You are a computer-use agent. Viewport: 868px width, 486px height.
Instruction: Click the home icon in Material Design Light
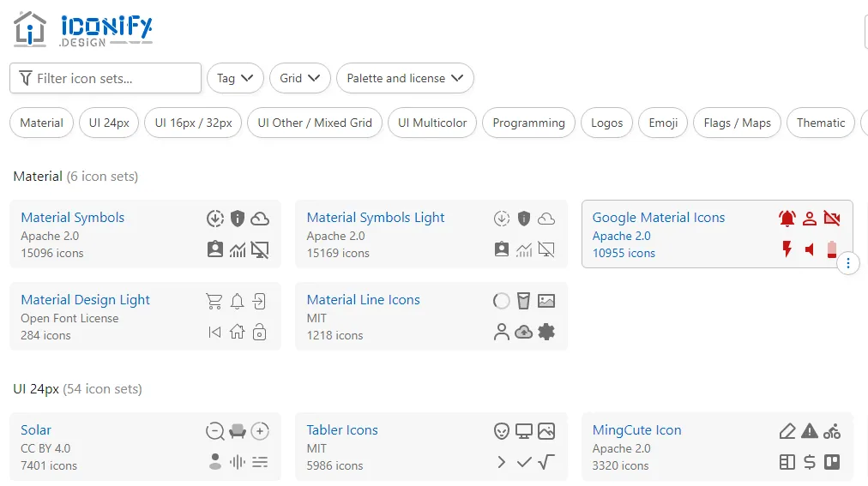(237, 332)
